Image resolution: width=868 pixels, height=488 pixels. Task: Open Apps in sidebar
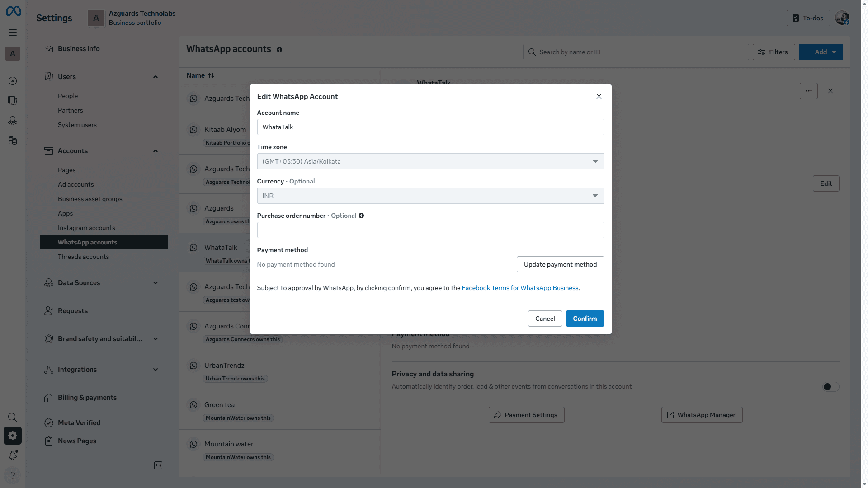pos(66,213)
